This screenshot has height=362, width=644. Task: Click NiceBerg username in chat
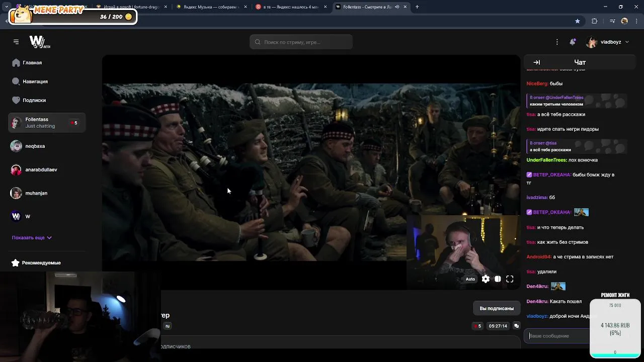point(537,83)
